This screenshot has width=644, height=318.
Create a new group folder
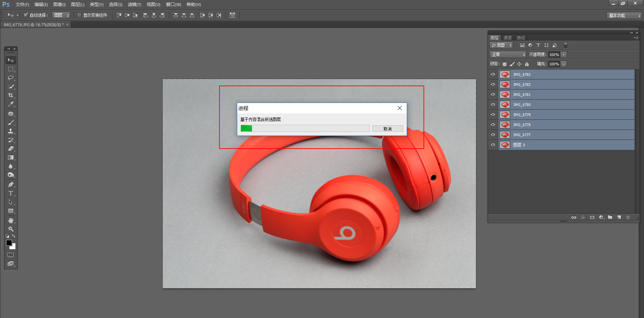610,217
